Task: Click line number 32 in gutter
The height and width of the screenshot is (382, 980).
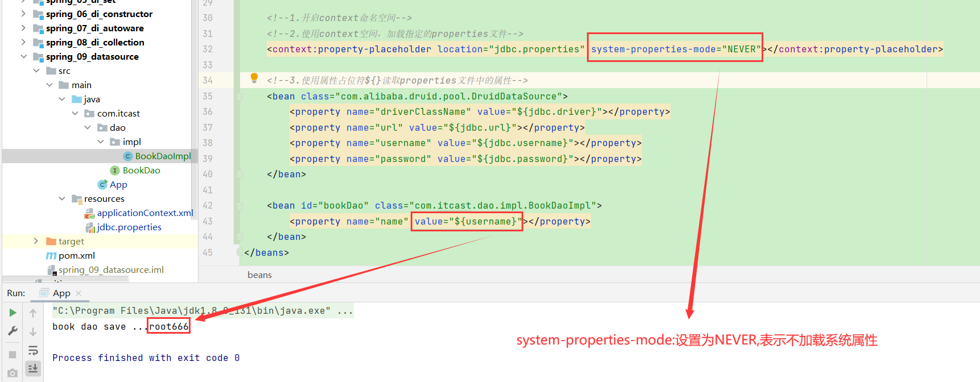Action: [208, 49]
